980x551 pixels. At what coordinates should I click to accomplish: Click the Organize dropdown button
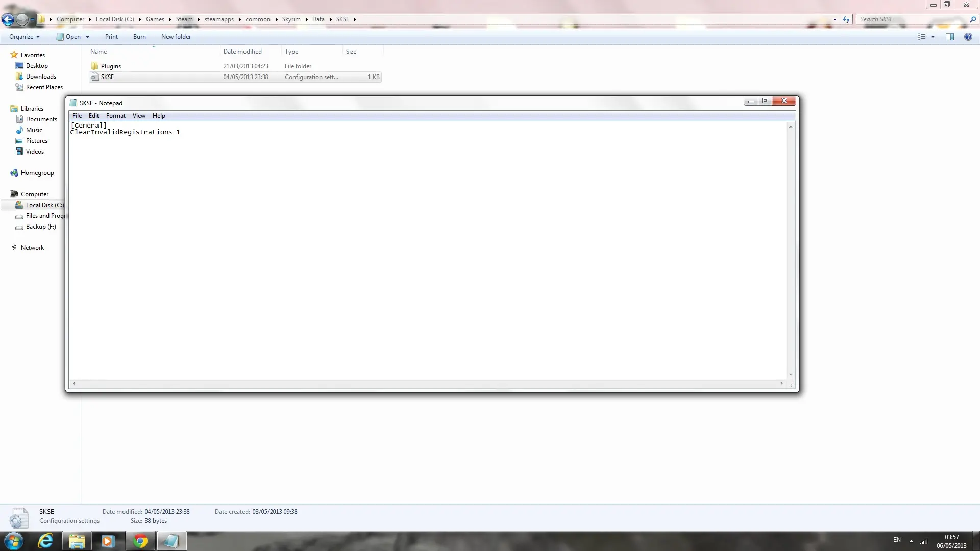click(x=24, y=36)
